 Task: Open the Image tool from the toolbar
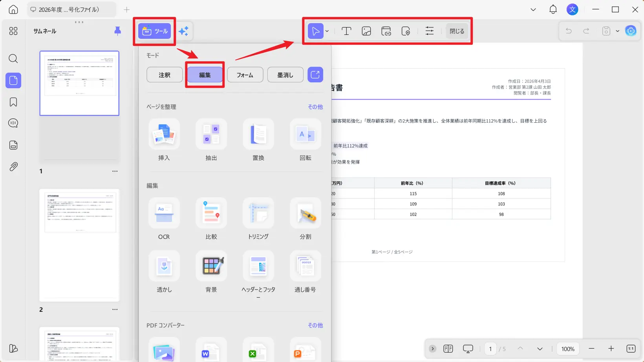click(x=366, y=31)
